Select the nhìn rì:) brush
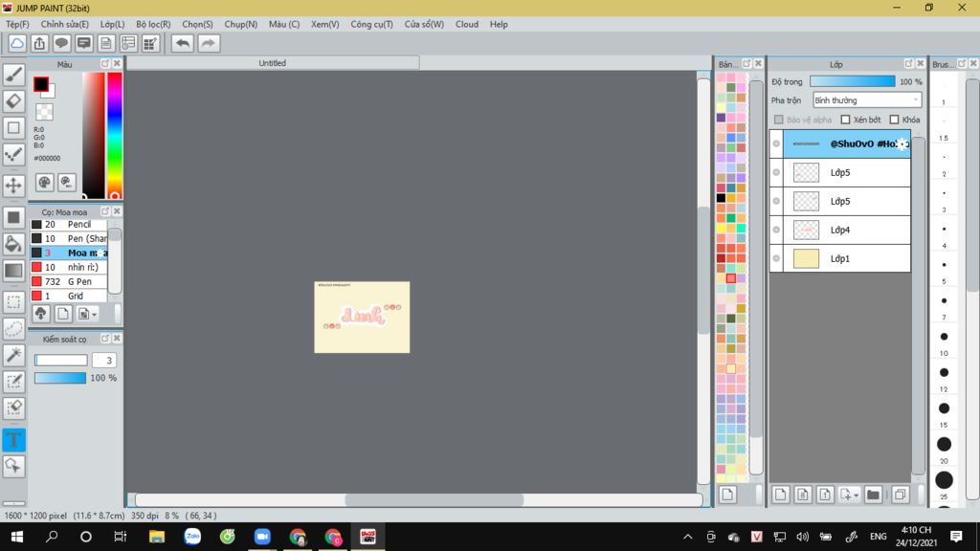The height and width of the screenshot is (551, 980). click(69, 268)
